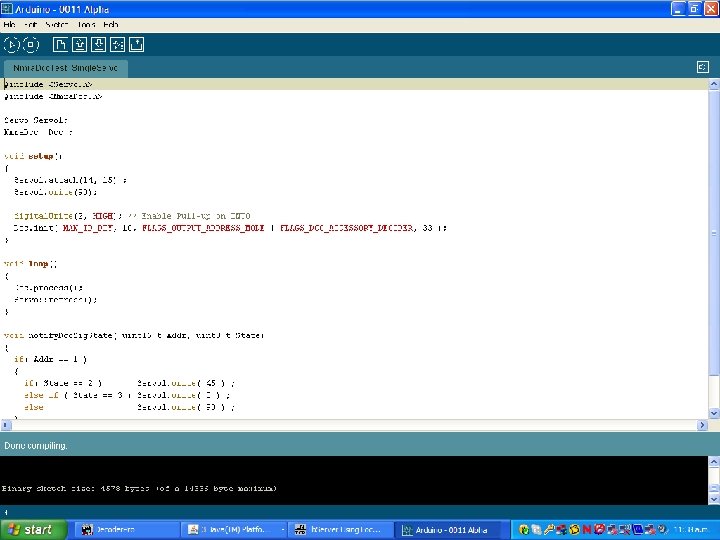Select the NmraDccTest_SingleServo tab

click(x=65, y=68)
